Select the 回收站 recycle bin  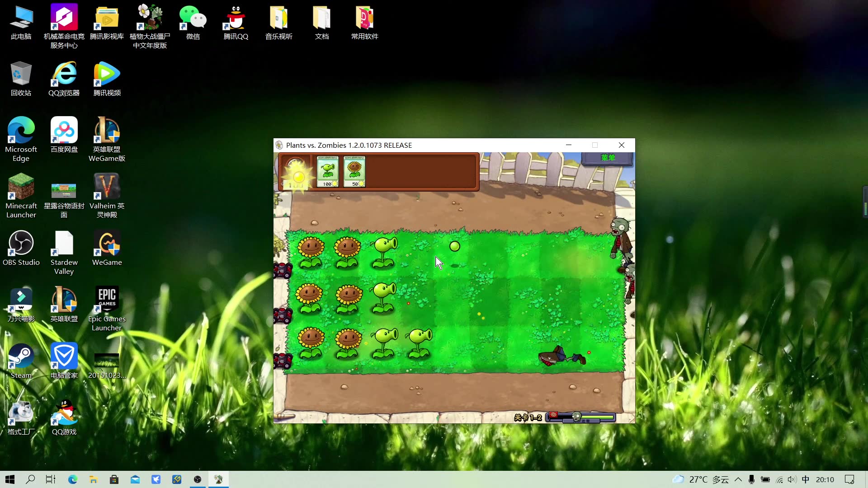(21, 79)
